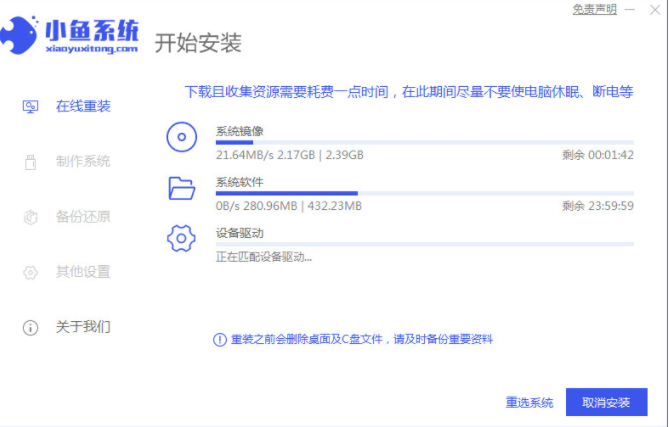Screen dimensions: 669x427
Task: Click the warning icon before the backup notice
Action: 220,340
